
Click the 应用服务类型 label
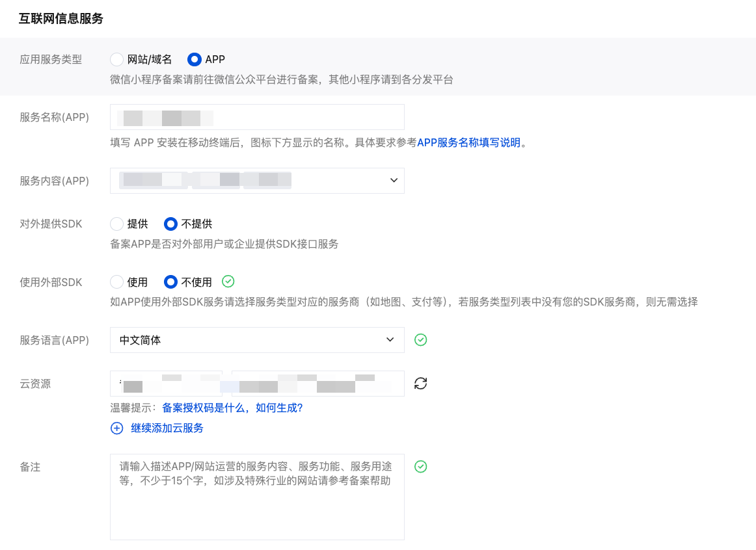click(x=51, y=59)
